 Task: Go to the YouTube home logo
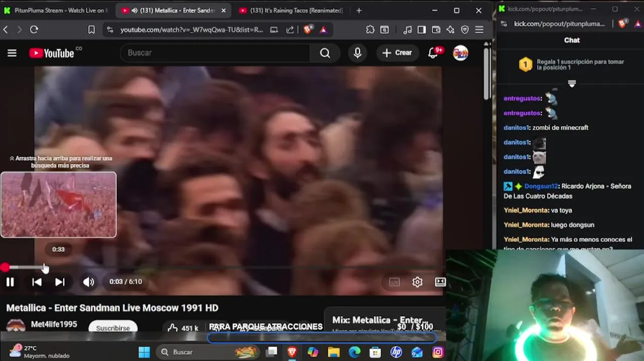(52, 53)
